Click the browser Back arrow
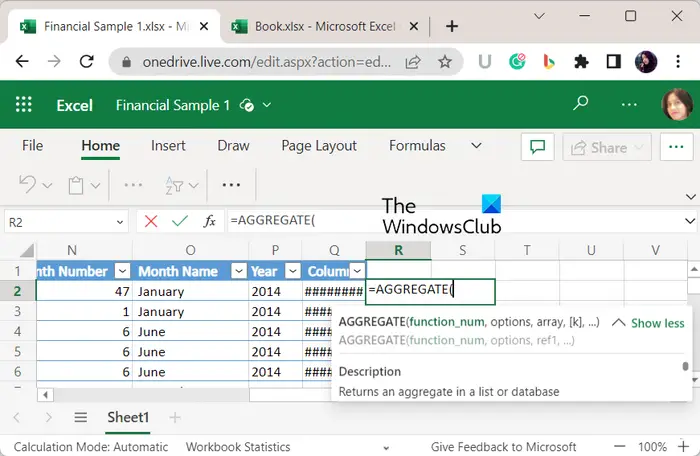 point(22,61)
